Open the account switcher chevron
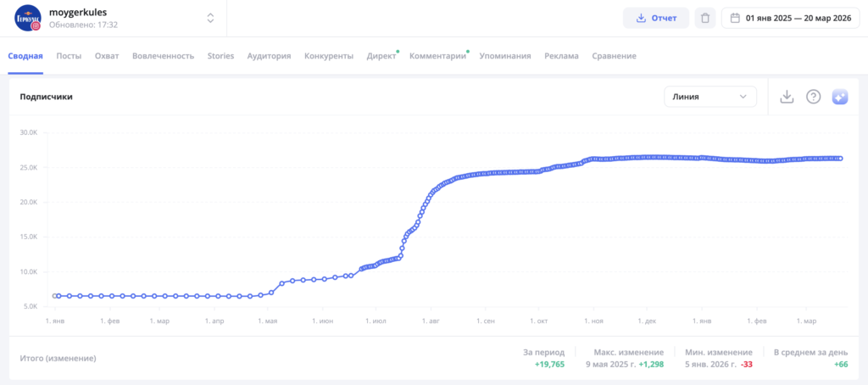Screen dimensions: 868x385 click(210, 18)
